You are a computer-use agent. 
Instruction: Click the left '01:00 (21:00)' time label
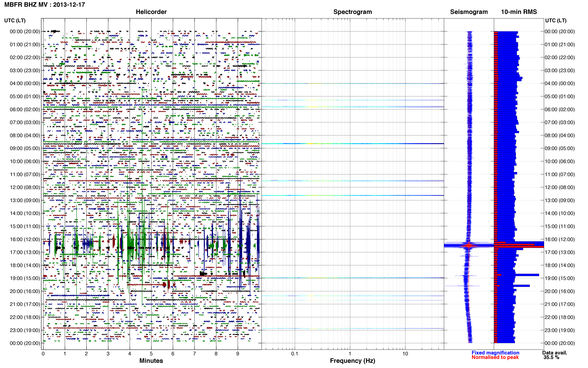tap(25, 45)
